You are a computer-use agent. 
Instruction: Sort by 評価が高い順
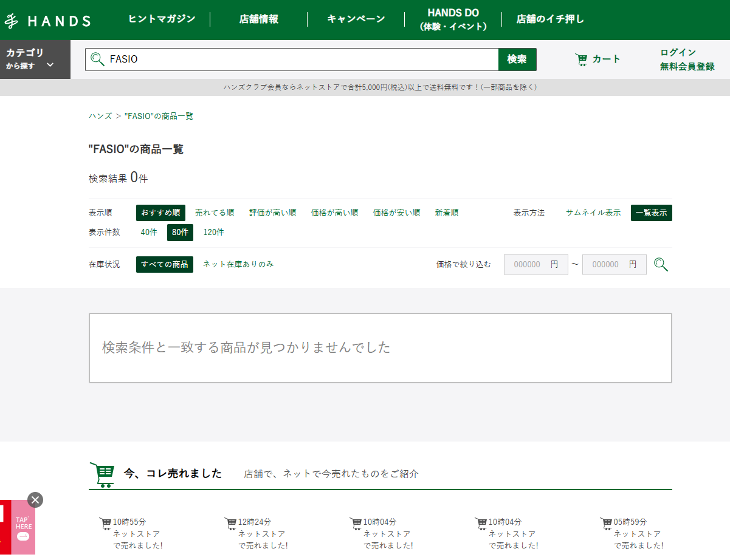tap(273, 213)
